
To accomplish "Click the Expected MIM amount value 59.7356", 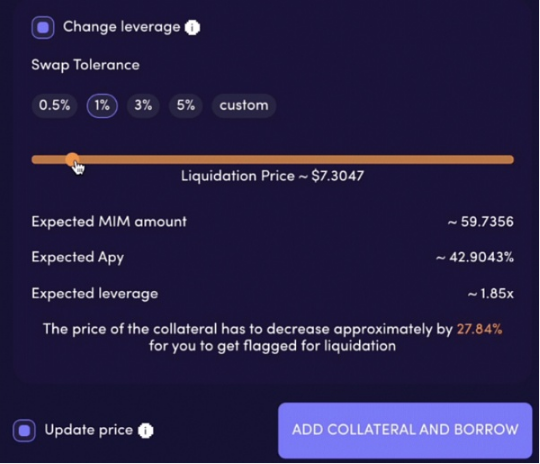I will click(481, 221).
